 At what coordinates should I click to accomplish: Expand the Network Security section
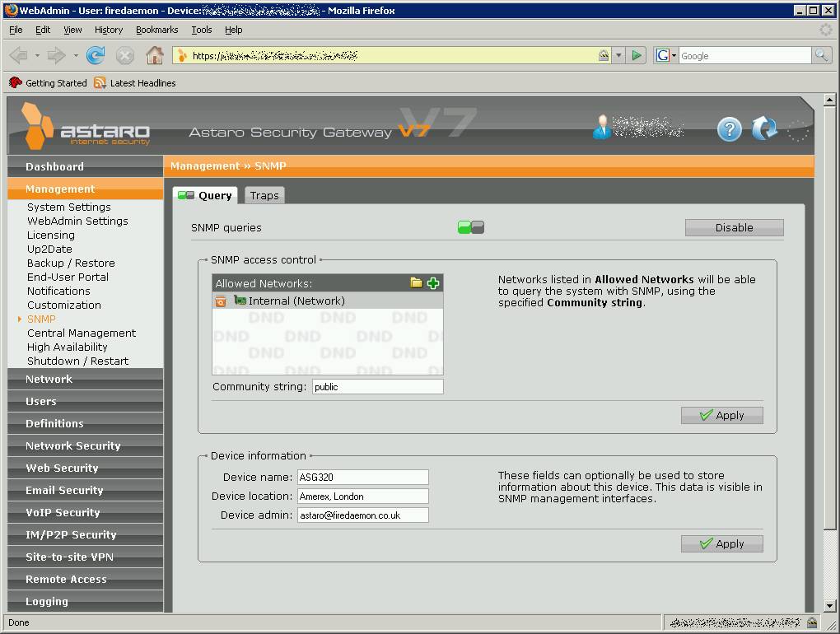[86, 446]
